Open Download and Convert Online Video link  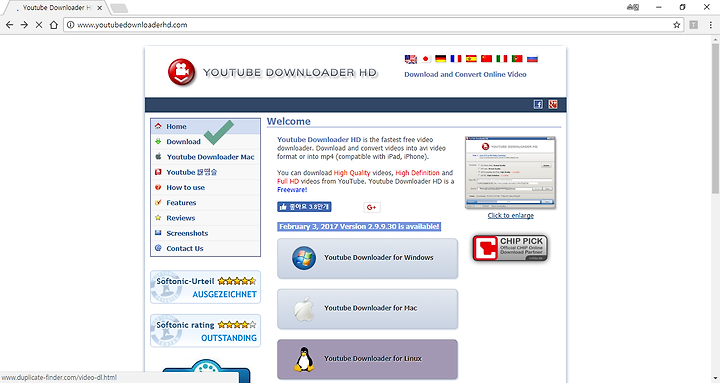pyautogui.click(x=465, y=74)
